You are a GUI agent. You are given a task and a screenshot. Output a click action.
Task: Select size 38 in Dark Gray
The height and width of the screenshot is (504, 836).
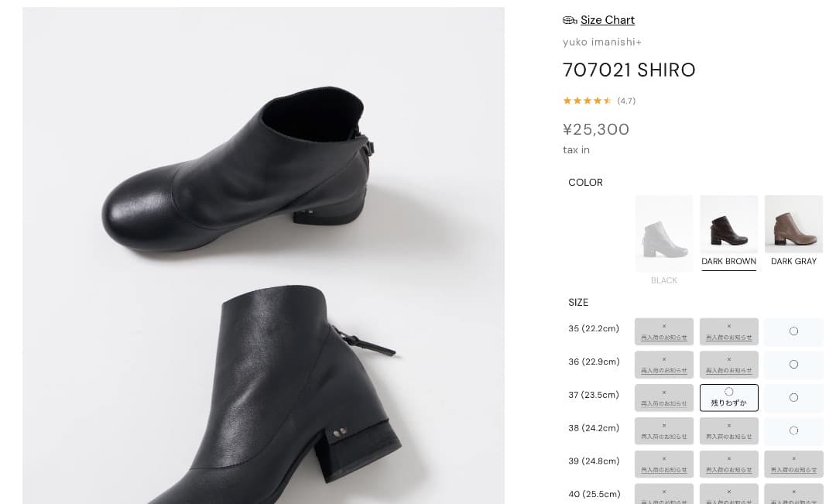pos(793,431)
